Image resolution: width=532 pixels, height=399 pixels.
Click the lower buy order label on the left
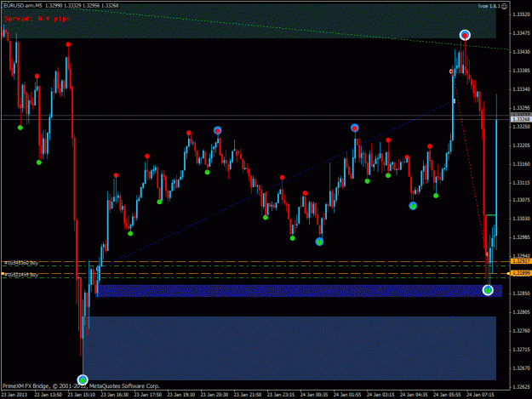tap(21, 275)
